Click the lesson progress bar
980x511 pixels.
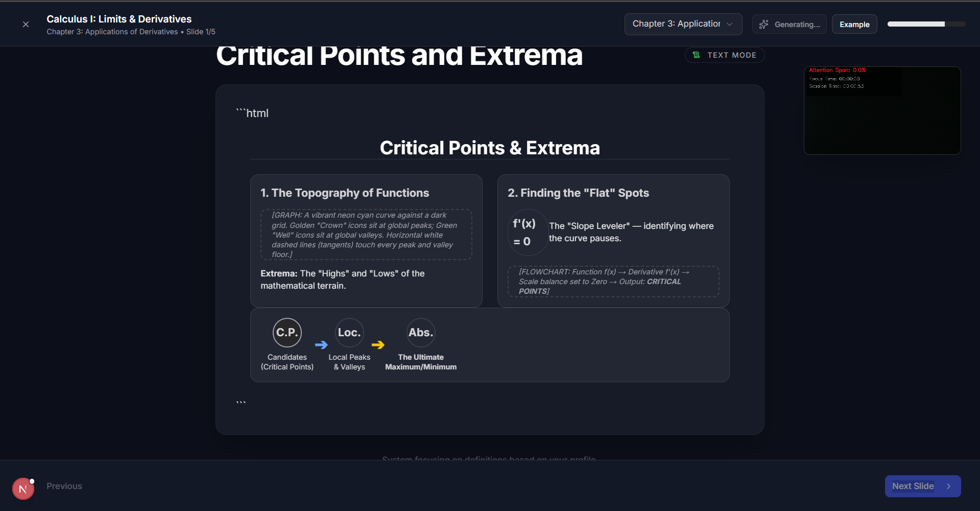click(926, 24)
